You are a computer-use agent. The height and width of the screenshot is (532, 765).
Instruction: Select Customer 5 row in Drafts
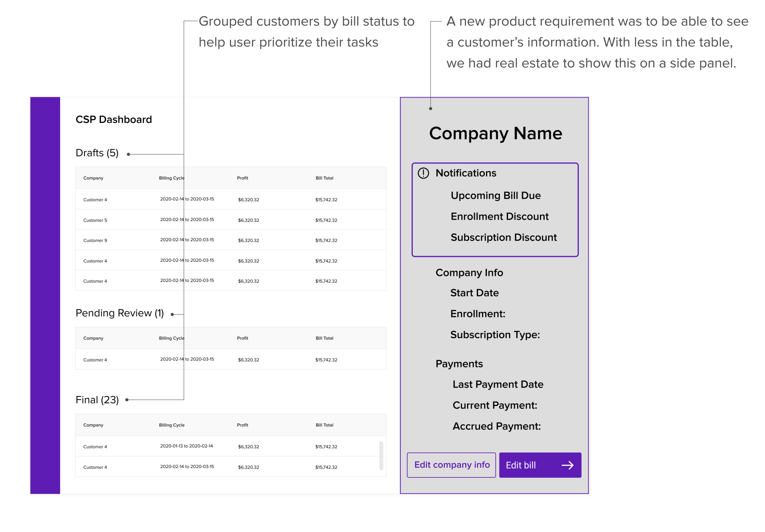click(x=95, y=220)
